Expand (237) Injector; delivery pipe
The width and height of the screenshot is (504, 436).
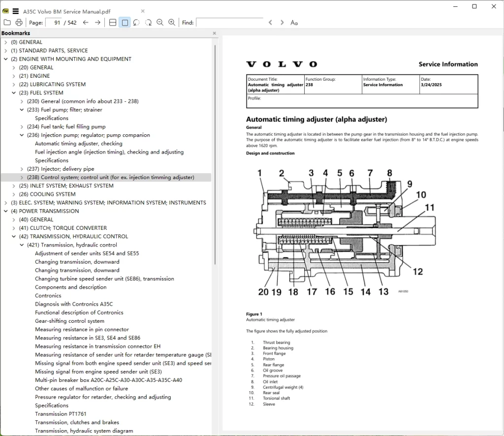point(22,169)
